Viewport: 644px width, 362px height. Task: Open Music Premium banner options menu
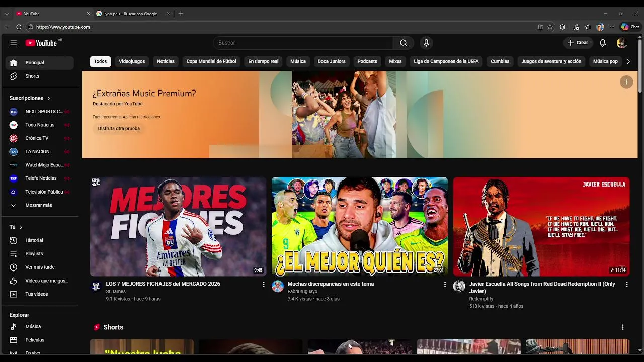[x=626, y=82]
